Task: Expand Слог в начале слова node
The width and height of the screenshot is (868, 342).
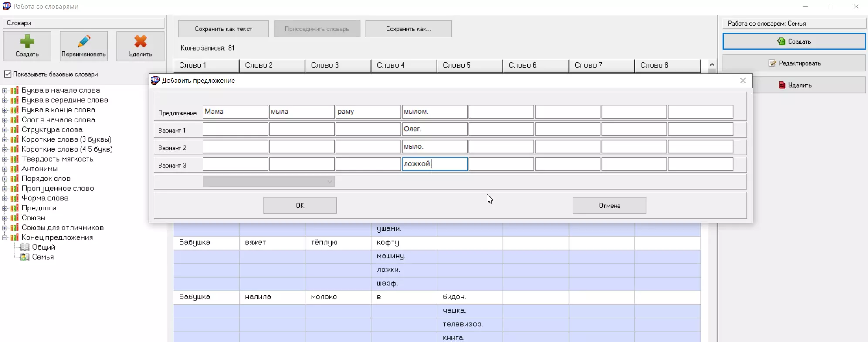Action: tap(4, 120)
